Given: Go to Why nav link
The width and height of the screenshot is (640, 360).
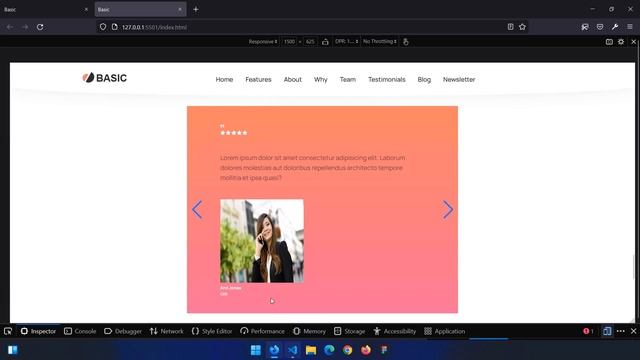Looking at the screenshot, I should tap(320, 80).
